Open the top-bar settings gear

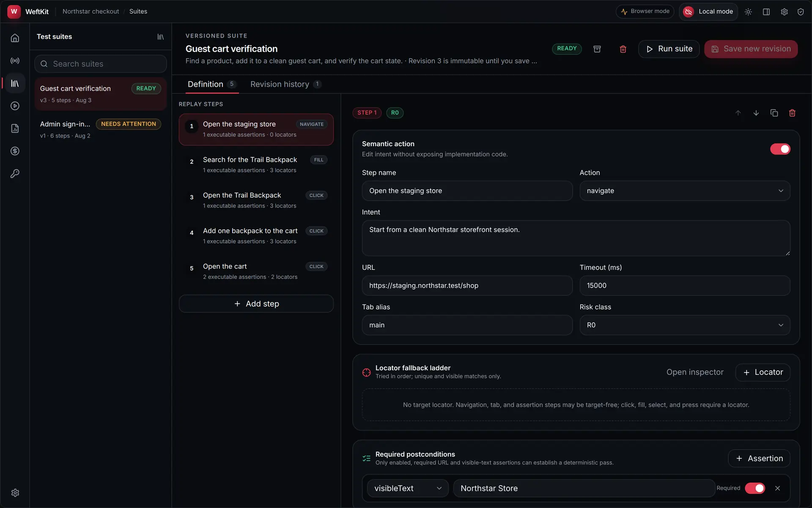784,12
